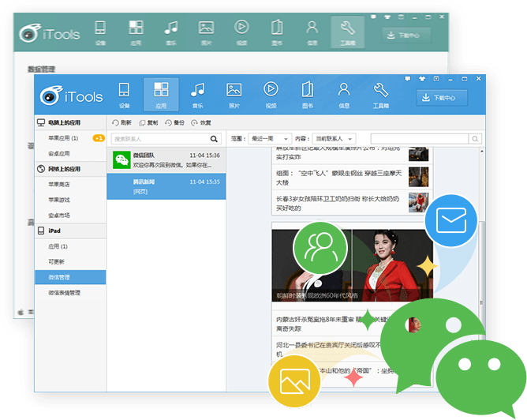Open thumbnail beside 空中飞人 news item
The height and width of the screenshot is (420, 527).
[418, 177]
